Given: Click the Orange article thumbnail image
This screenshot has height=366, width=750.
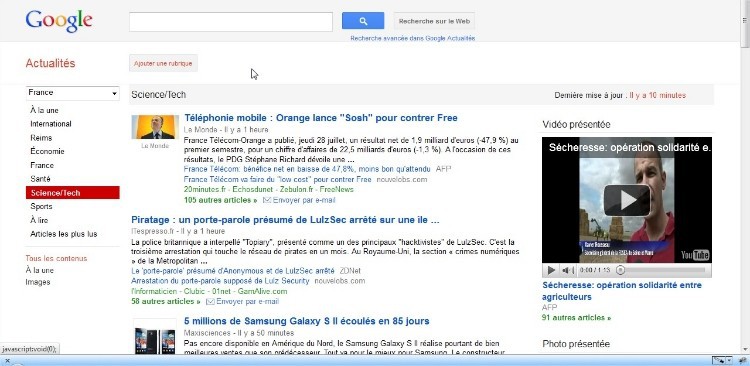Looking at the screenshot, I should (x=155, y=127).
